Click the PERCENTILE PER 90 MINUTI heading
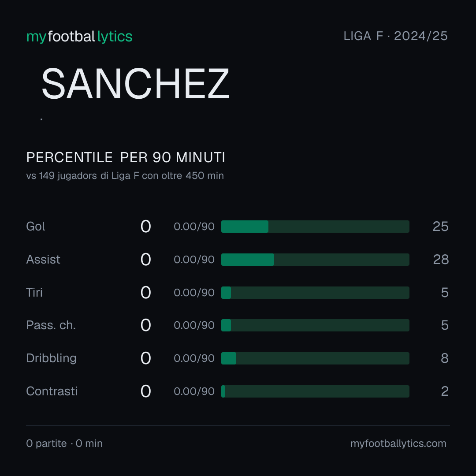 point(126,157)
